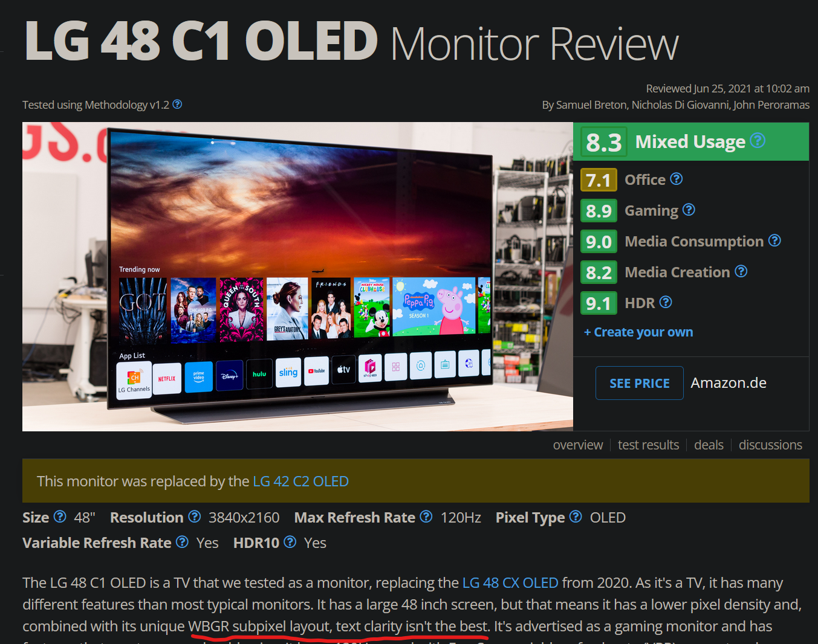Open the LG 48 C1 product photo
This screenshot has height=644, width=818.
tap(297, 277)
